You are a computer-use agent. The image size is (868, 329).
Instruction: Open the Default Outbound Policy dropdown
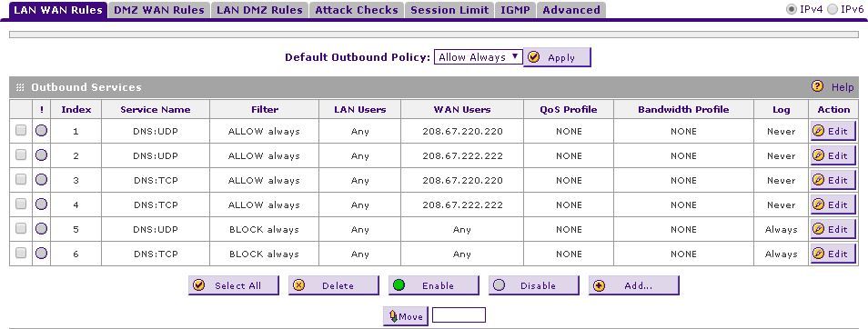point(479,57)
